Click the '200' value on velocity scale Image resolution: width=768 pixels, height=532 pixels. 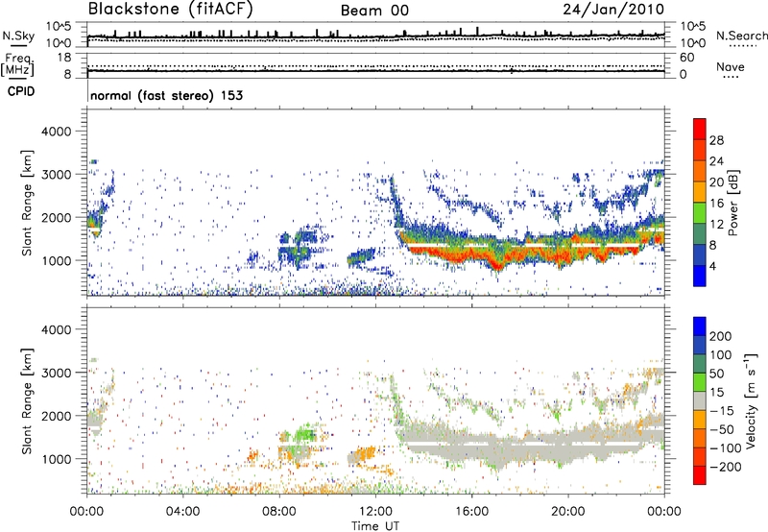coord(721,336)
